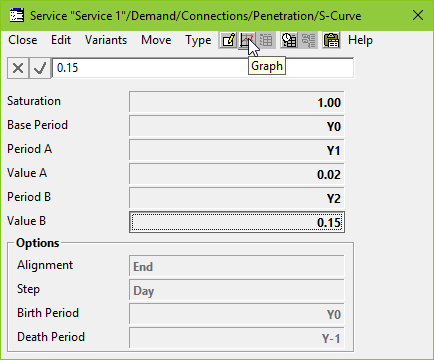Open the Edit menu

[x=61, y=40]
